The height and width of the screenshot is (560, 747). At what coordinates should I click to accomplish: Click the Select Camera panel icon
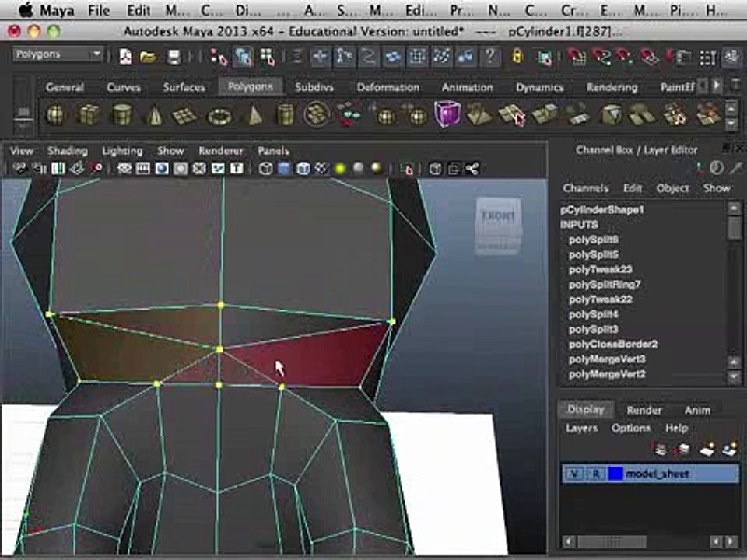[x=19, y=168]
